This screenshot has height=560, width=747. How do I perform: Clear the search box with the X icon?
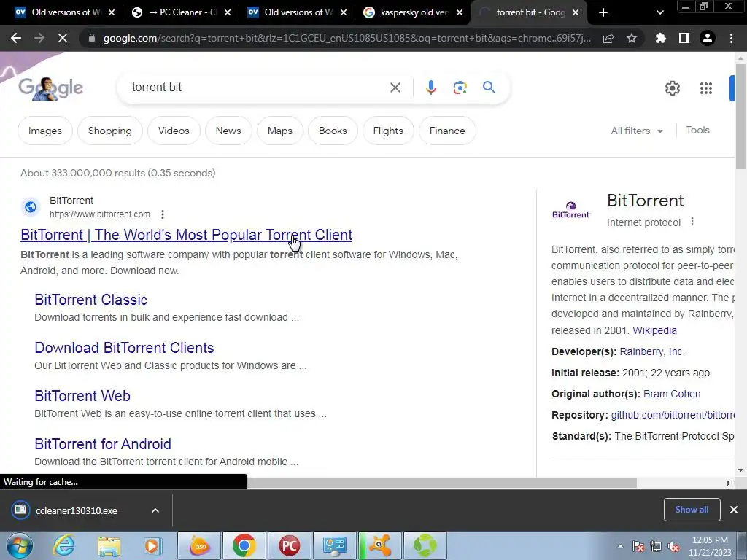tap(395, 87)
